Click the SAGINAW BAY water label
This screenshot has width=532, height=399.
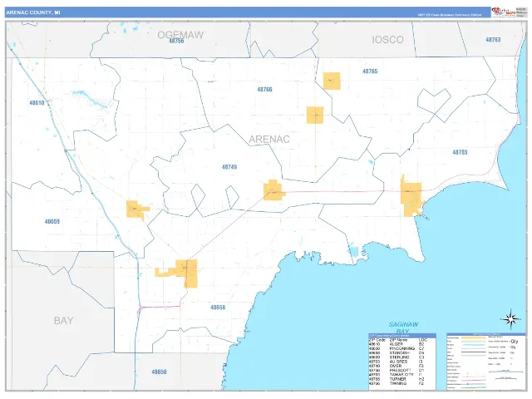tap(403, 328)
